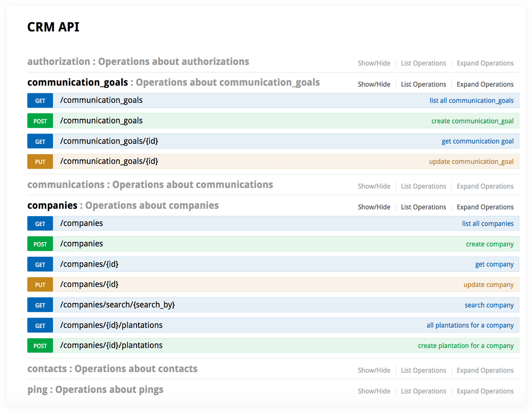Click GET badge for /companies/{id}
This screenshot has width=532, height=414.
40,265
